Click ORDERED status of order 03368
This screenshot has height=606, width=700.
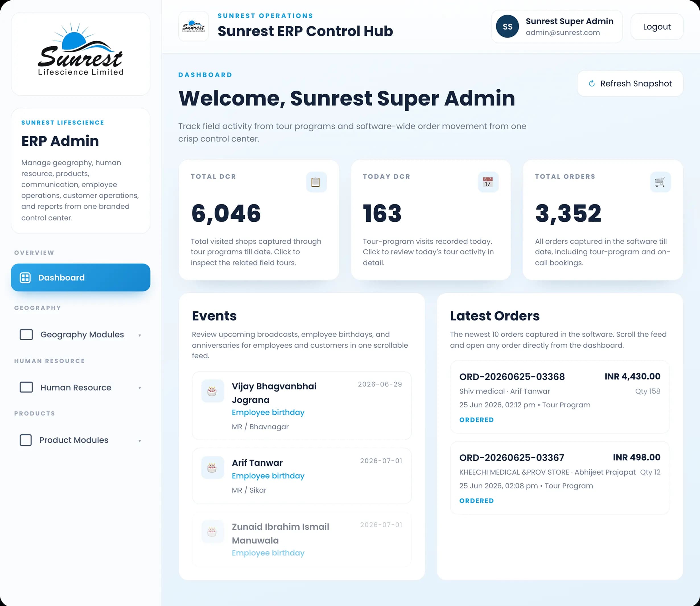pos(476,420)
